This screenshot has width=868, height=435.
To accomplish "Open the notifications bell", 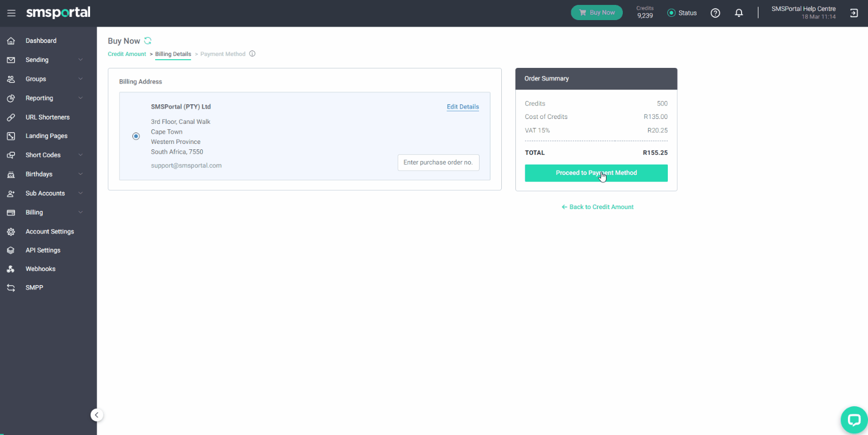I will point(739,13).
